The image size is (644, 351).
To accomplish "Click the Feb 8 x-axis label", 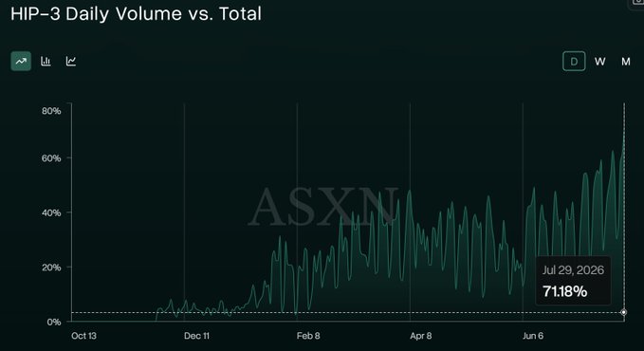I will [308, 336].
